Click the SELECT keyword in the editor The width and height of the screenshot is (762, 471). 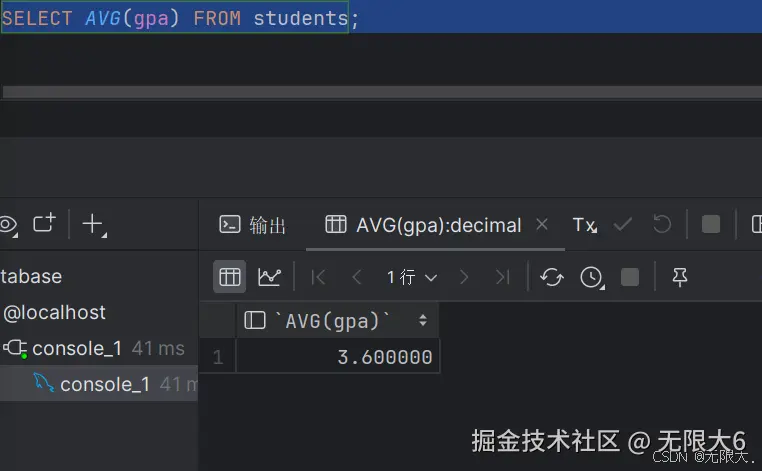(37, 18)
